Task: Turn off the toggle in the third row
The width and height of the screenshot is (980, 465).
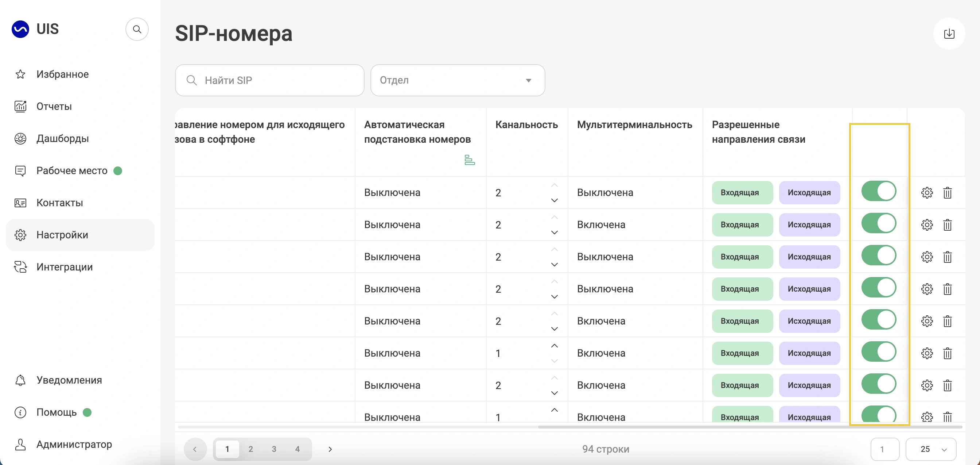Action: pos(878,255)
